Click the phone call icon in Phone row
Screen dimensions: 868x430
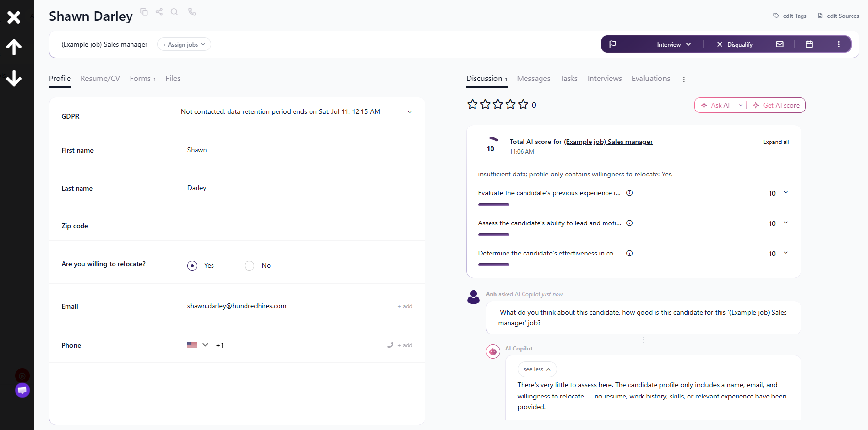pos(390,345)
